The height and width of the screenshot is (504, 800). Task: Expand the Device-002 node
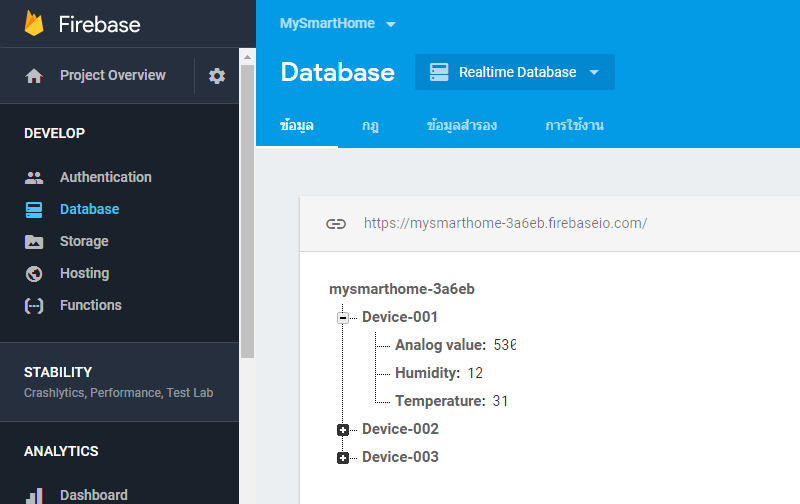[343, 430]
